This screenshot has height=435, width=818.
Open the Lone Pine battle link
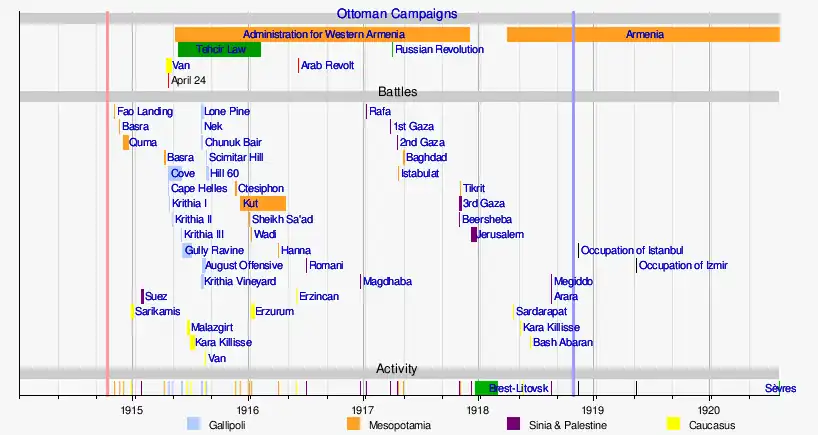pos(227,111)
